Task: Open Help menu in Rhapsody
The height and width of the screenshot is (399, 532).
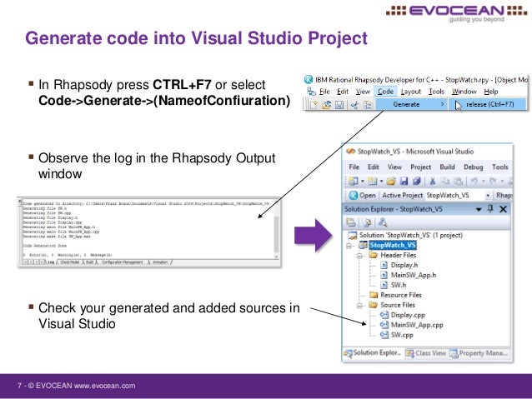Action: pos(490,92)
